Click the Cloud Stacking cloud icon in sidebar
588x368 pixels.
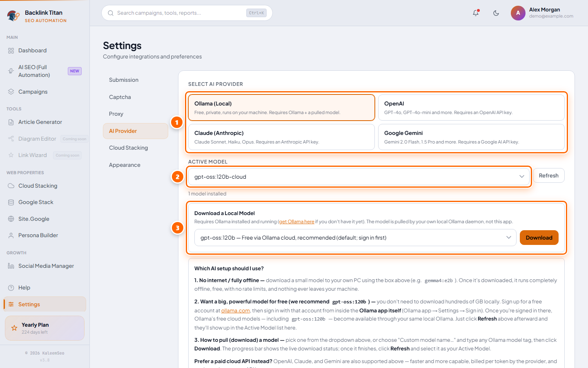(11, 186)
